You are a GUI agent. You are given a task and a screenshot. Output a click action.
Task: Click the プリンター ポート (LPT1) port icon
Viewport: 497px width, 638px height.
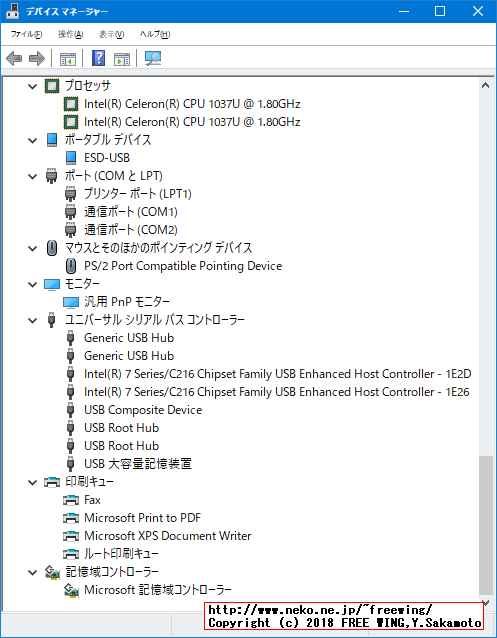pos(71,194)
